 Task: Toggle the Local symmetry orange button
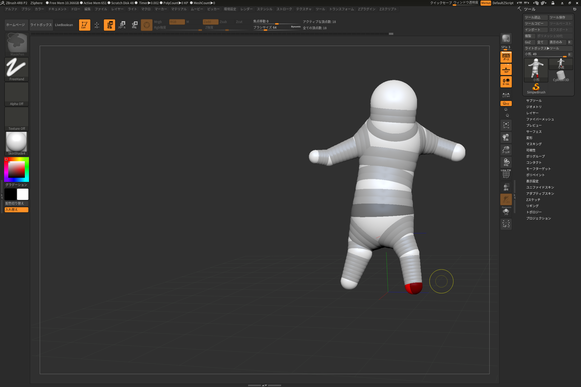tap(506, 82)
